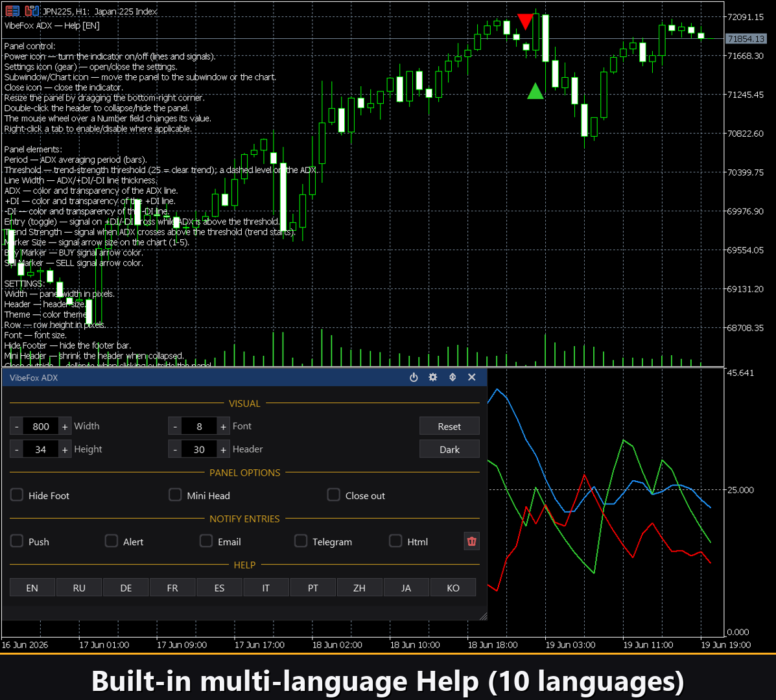The width and height of the screenshot is (776, 700).
Task: Switch theme using the Dark button
Action: (x=449, y=449)
